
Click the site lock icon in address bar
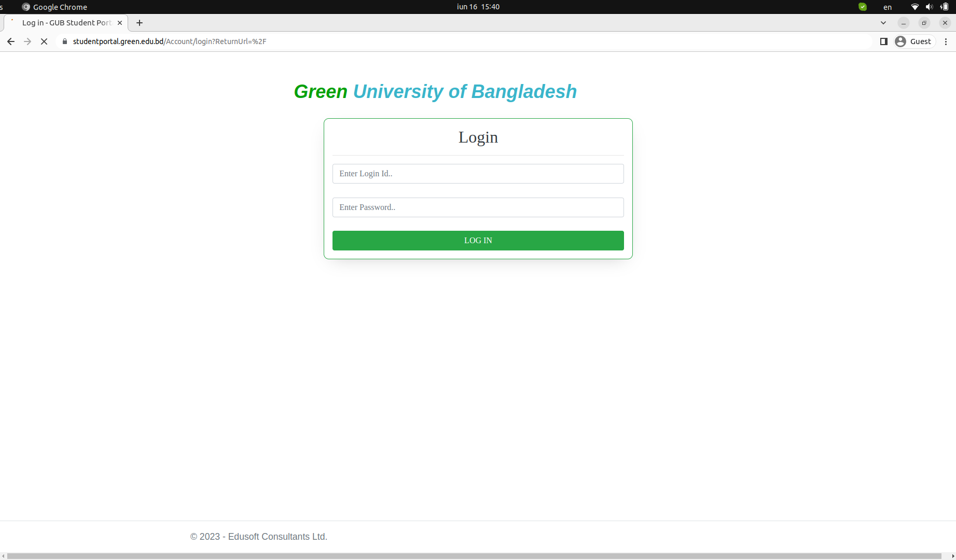(x=64, y=41)
